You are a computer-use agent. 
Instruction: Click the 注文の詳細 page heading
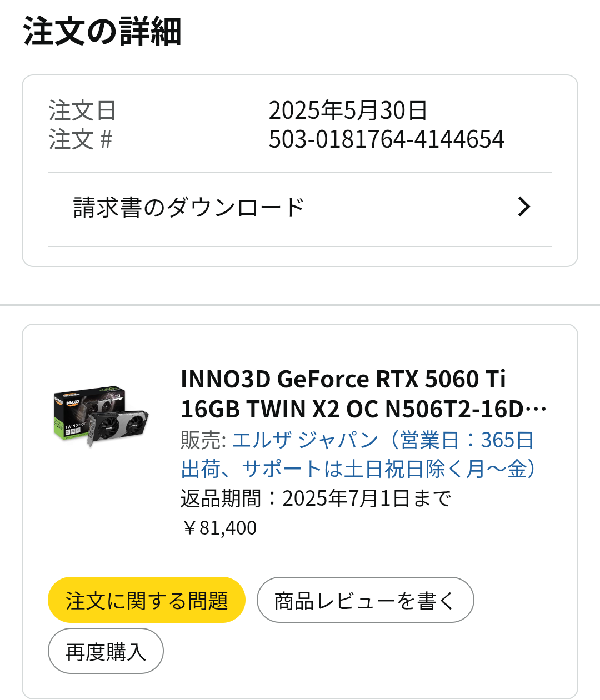[x=102, y=32]
